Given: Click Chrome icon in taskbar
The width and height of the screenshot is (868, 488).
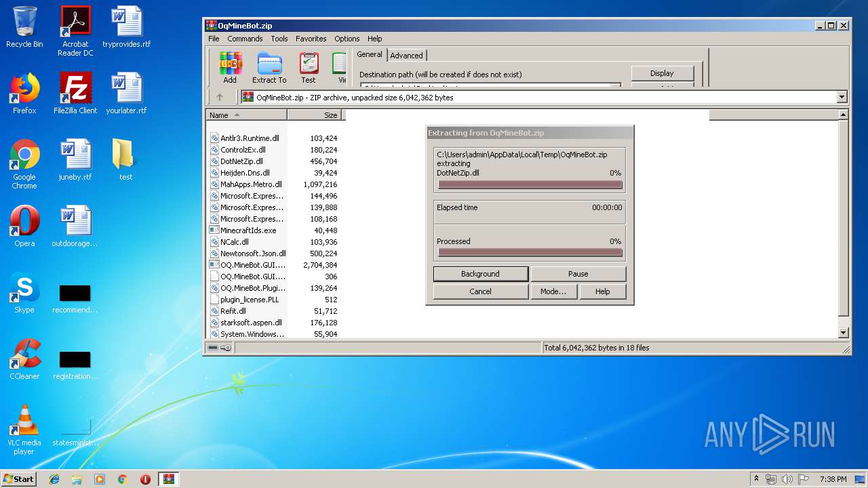Looking at the screenshot, I should tap(122, 479).
